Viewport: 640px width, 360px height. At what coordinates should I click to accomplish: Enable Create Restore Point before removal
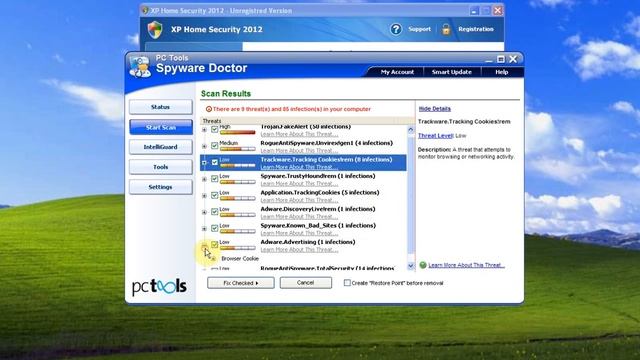click(x=347, y=283)
